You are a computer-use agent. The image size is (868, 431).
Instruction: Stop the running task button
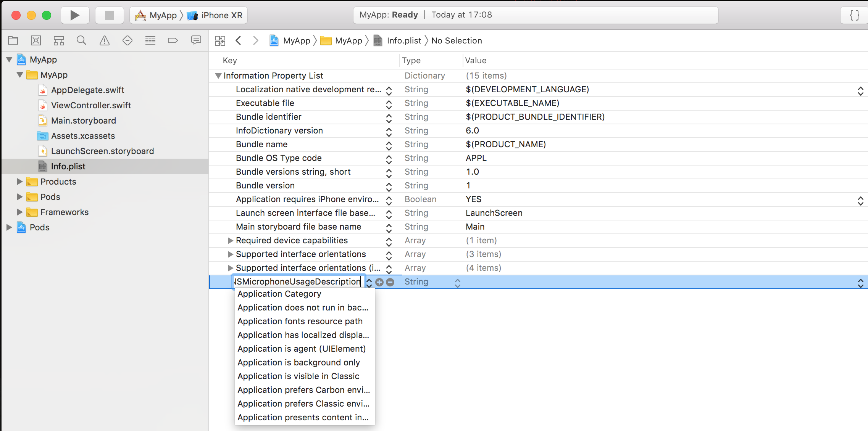(109, 15)
